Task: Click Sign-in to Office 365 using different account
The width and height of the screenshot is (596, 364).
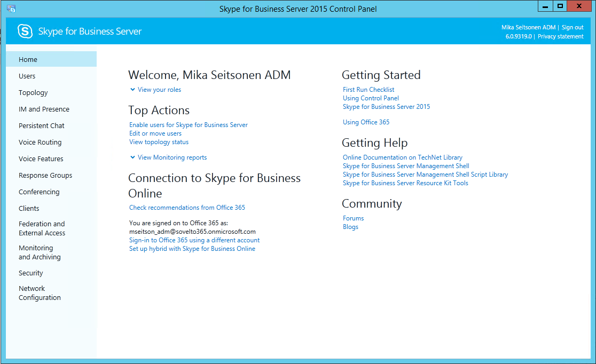Action: [194, 240]
